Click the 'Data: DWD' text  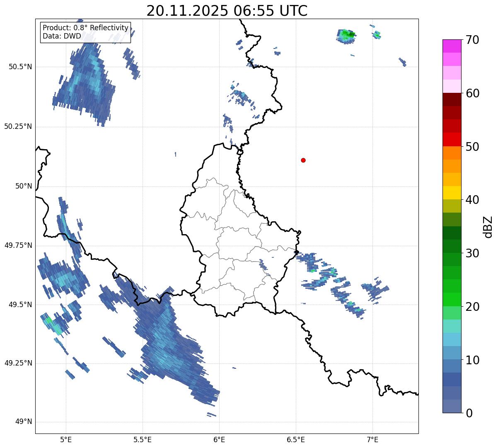62,36
